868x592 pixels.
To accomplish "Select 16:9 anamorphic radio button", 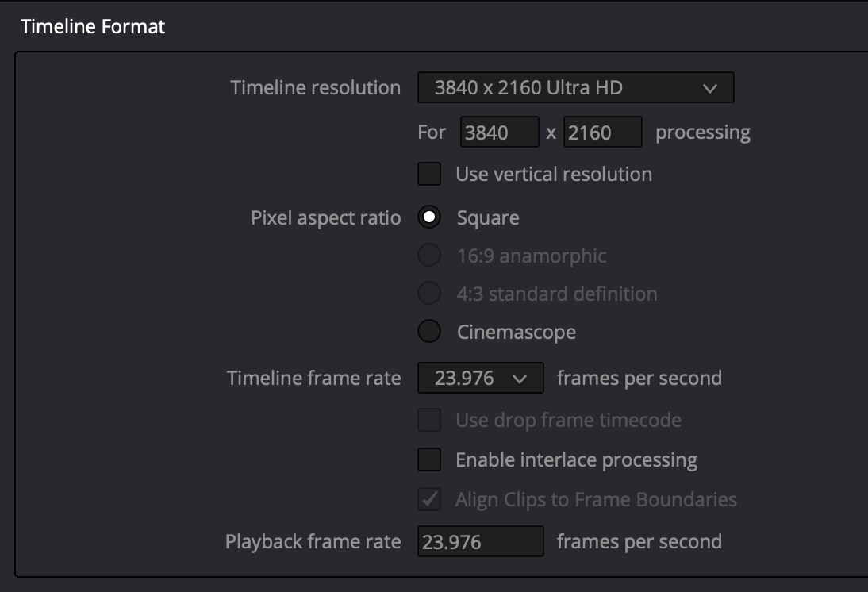I will tap(429, 256).
